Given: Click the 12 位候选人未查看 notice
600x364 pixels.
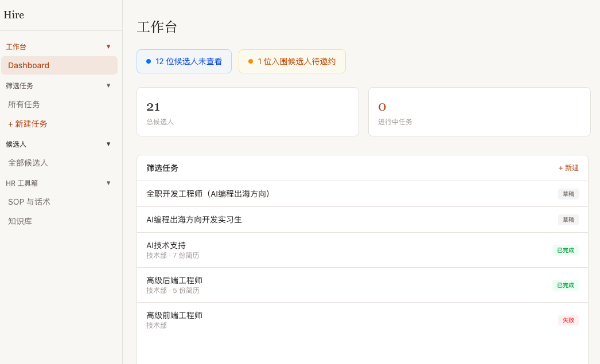Looking at the screenshot, I should (184, 61).
